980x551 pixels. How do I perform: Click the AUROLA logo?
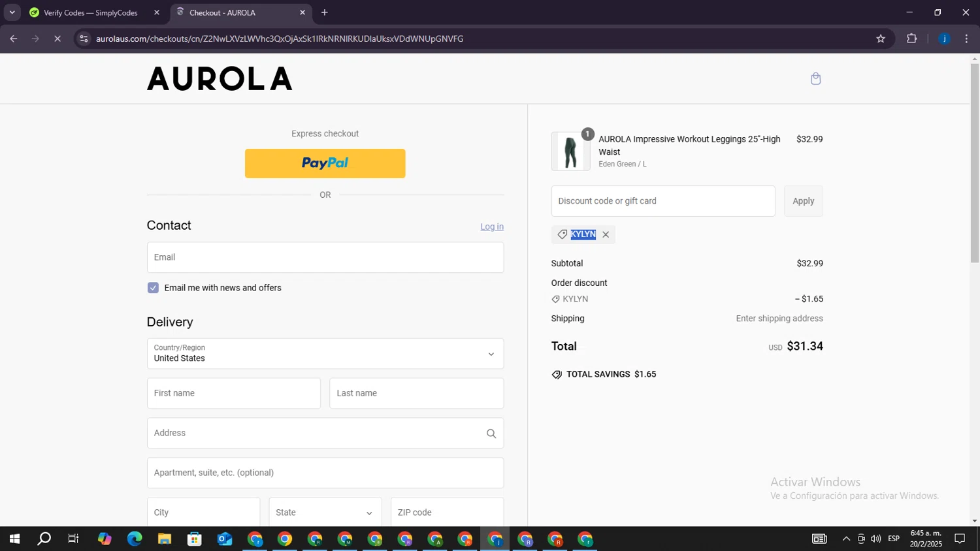(x=220, y=79)
